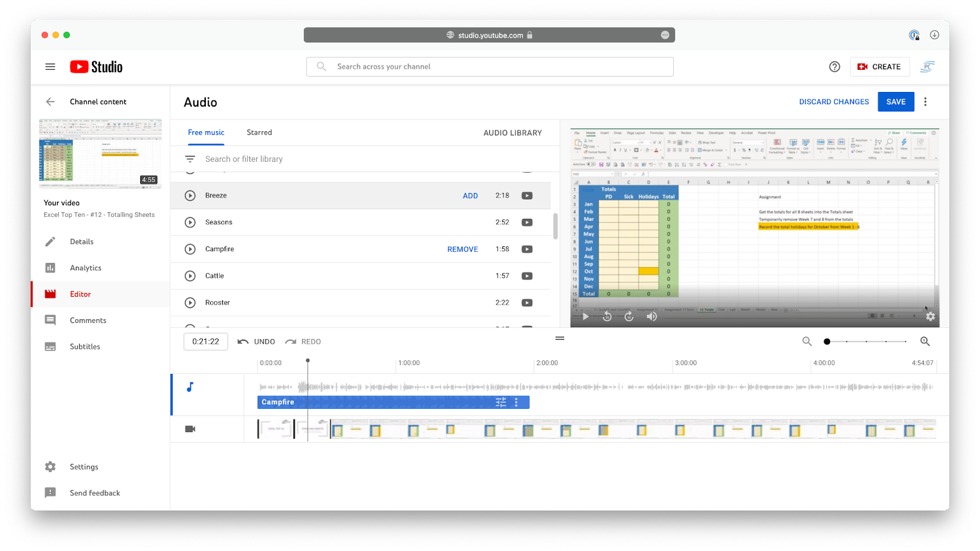980x551 pixels.
Task: Add the Breeze track to video
Action: click(x=470, y=196)
